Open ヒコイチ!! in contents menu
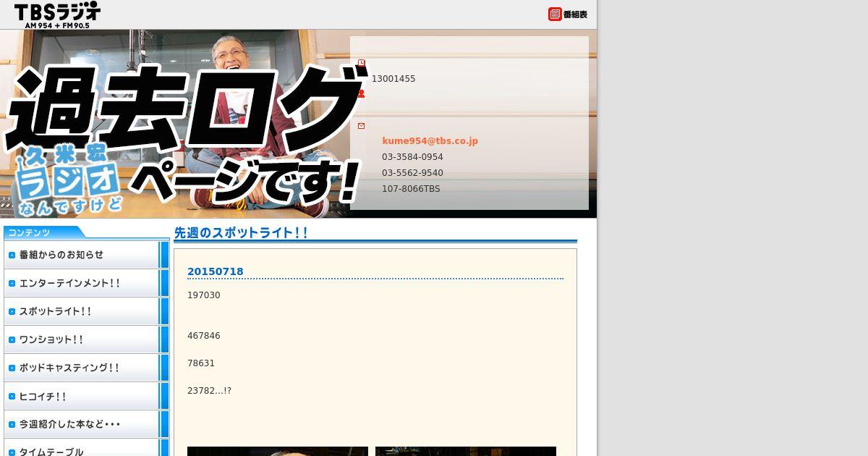This screenshot has width=868, height=456. (86, 396)
